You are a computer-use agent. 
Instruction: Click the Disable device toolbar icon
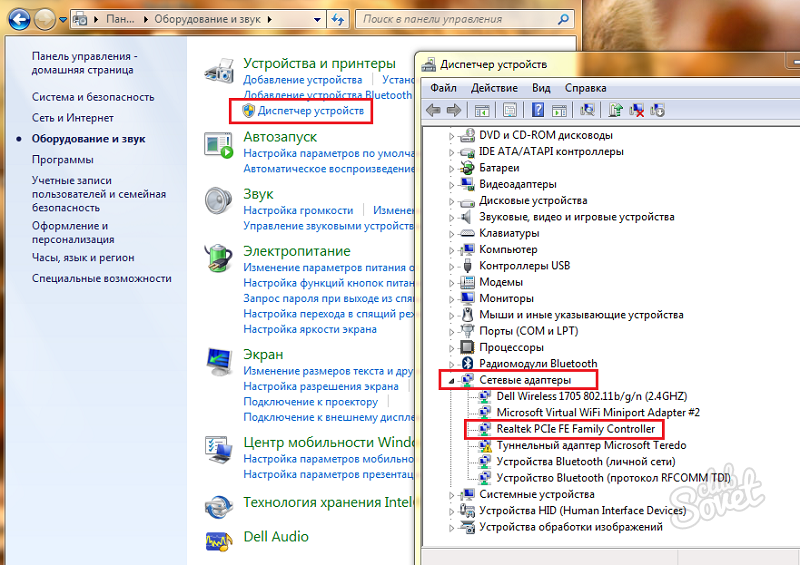(x=657, y=110)
